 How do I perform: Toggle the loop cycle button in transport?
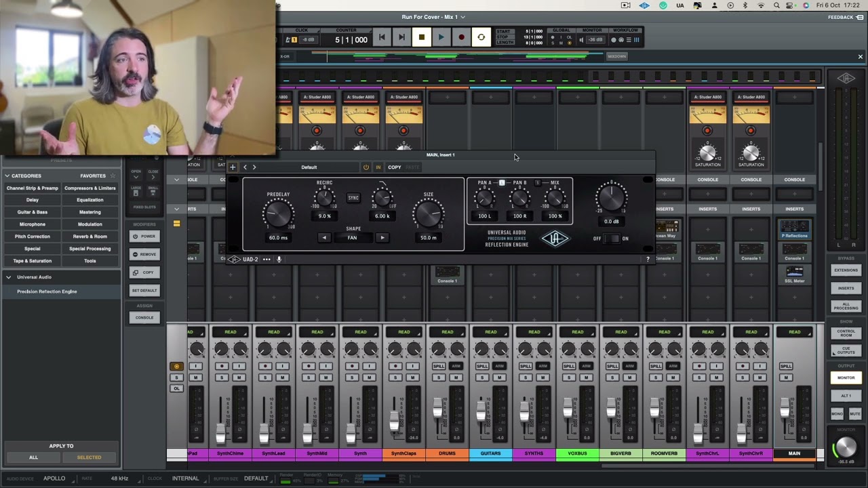tap(481, 37)
